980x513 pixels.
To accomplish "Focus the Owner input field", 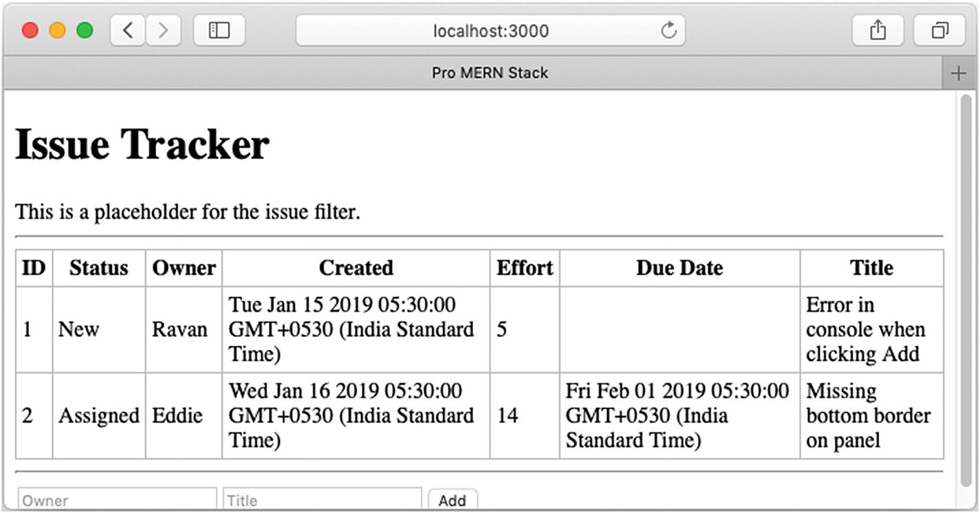I will coord(117,501).
